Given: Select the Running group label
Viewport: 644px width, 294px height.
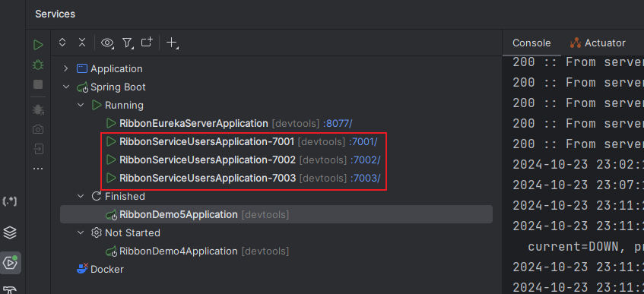Looking at the screenshot, I should click(x=124, y=105).
